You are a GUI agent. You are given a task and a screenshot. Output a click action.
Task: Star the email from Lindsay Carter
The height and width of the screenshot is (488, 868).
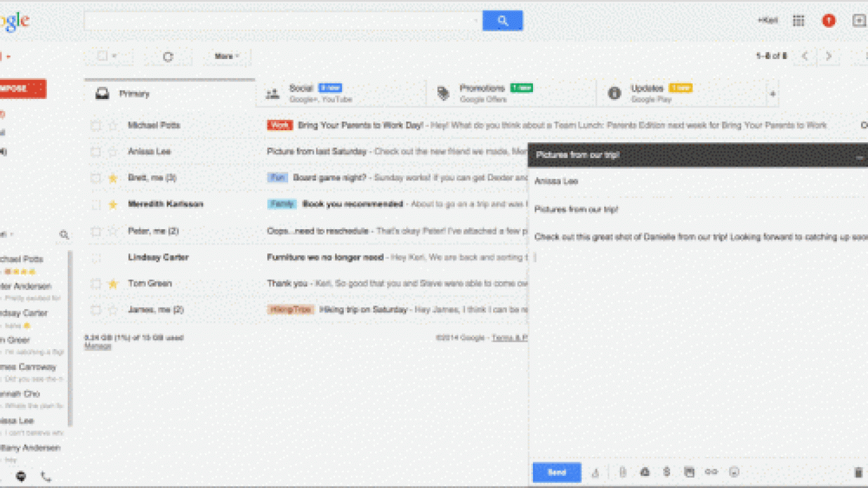coord(113,257)
